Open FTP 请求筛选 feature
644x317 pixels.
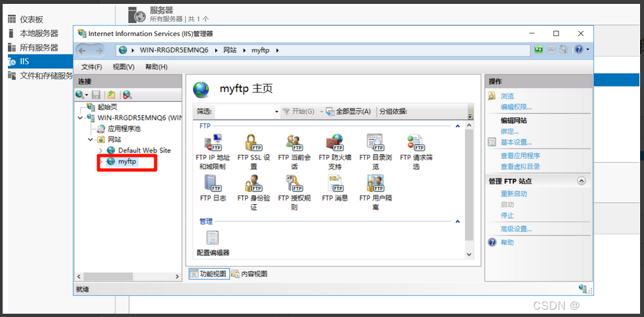point(416,152)
